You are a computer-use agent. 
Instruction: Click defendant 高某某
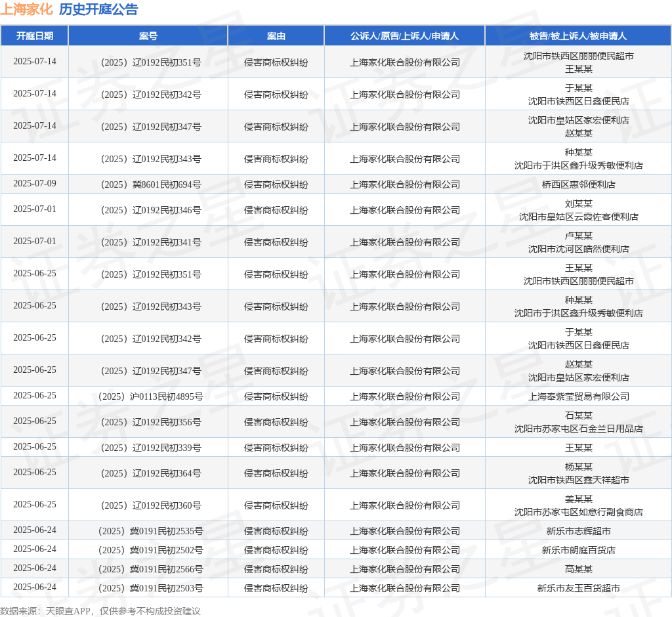pos(579,569)
